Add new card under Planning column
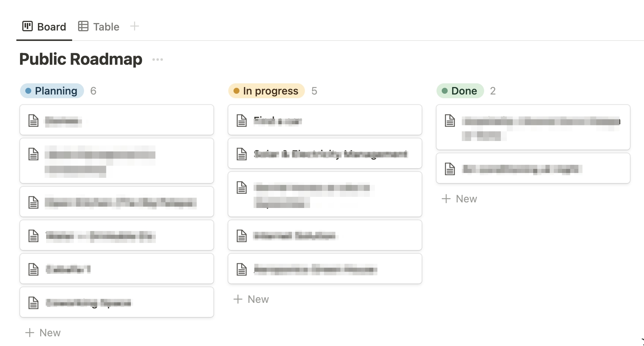This screenshot has width=644, height=346. pos(43,333)
